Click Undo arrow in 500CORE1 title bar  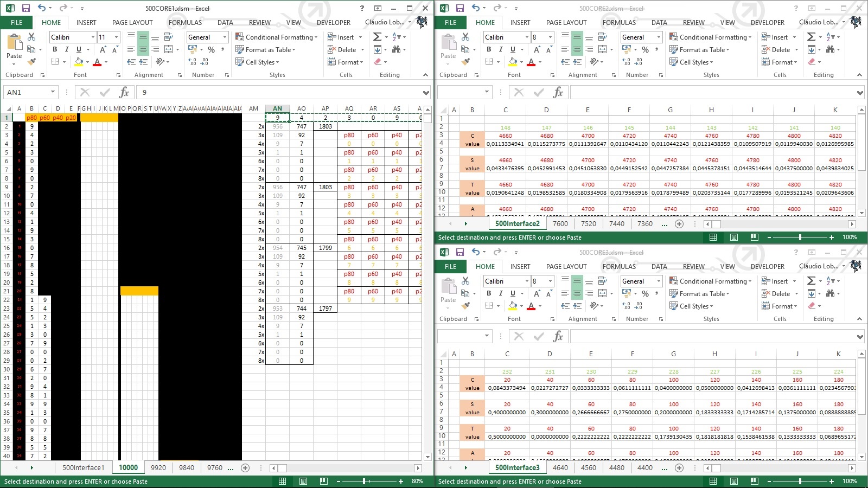click(41, 8)
